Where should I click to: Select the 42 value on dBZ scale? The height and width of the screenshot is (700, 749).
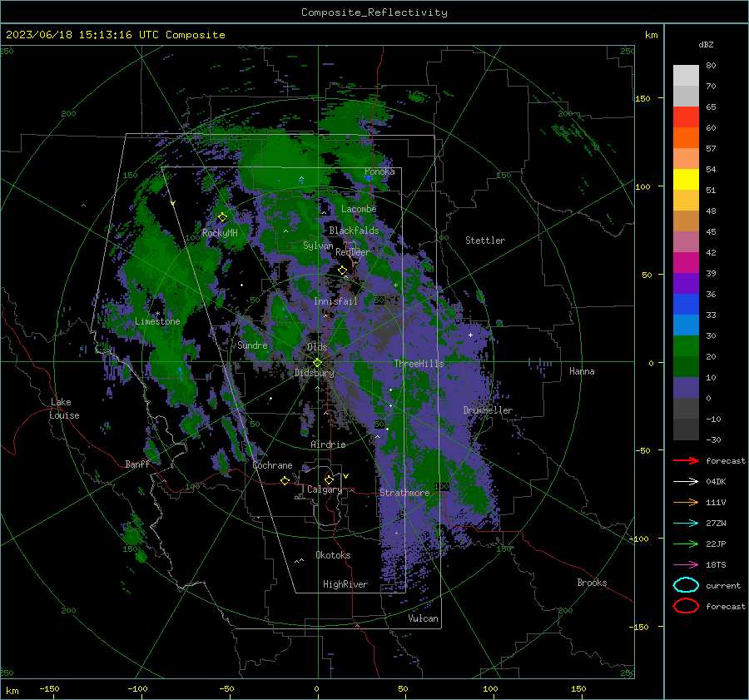coord(711,252)
